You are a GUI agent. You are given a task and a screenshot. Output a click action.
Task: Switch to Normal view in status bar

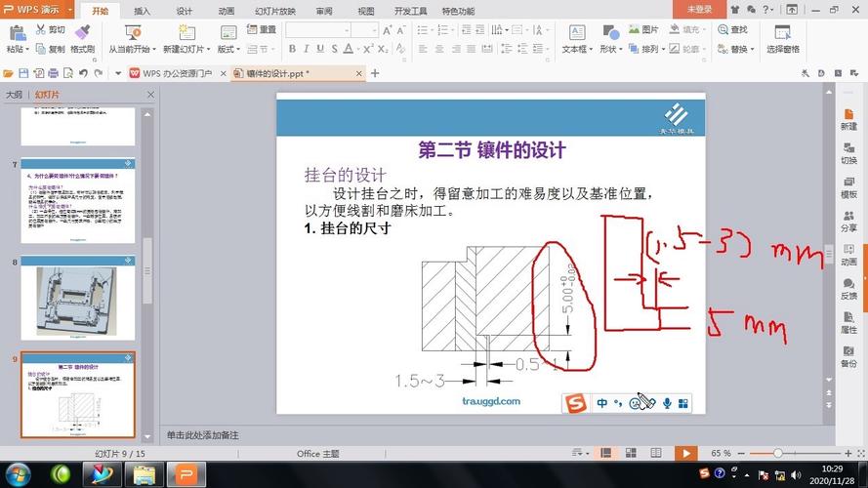(x=606, y=453)
